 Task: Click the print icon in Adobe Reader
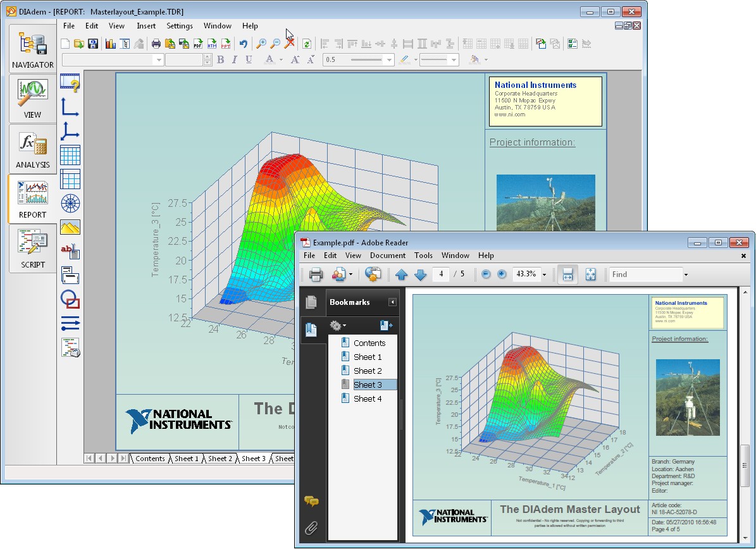[316, 274]
